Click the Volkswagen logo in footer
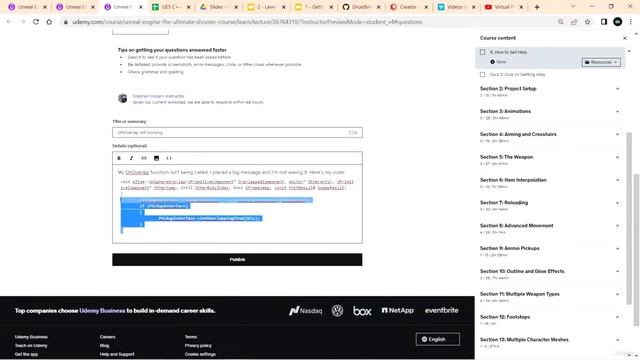Screen dimensions: 640x360 (x=337, y=311)
